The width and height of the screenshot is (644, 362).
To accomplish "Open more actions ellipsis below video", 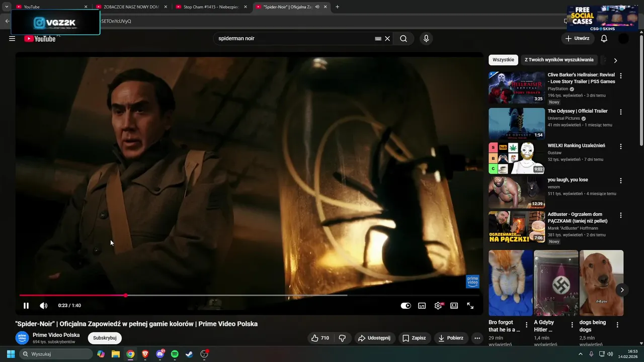I will (x=477, y=338).
